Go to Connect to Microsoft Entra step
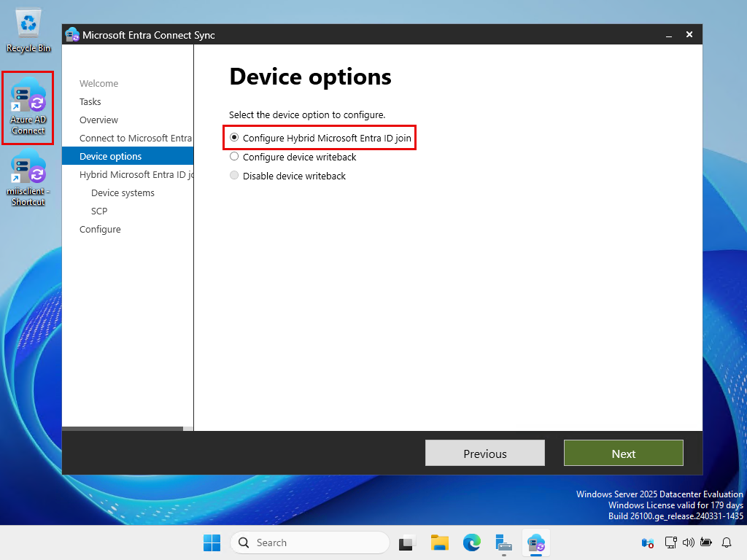Image resolution: width=747 pixels, height=560 pixels. (135, 138)
